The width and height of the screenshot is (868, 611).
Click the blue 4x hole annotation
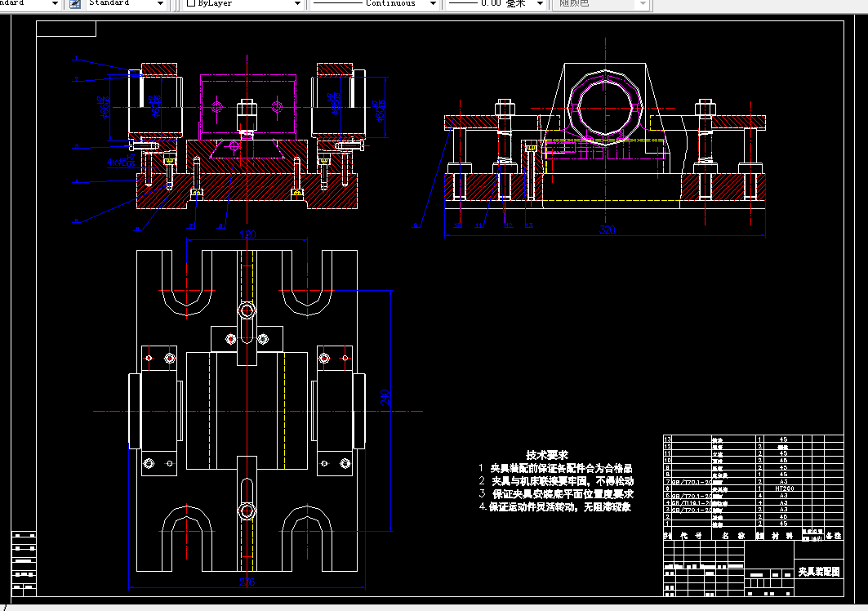[x=121, y=162]
